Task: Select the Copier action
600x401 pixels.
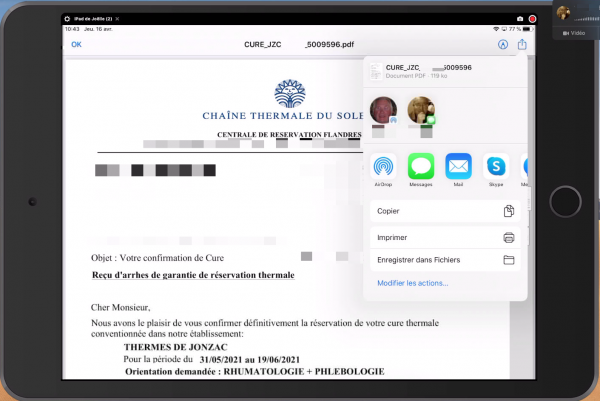Action: pos(445,211)
